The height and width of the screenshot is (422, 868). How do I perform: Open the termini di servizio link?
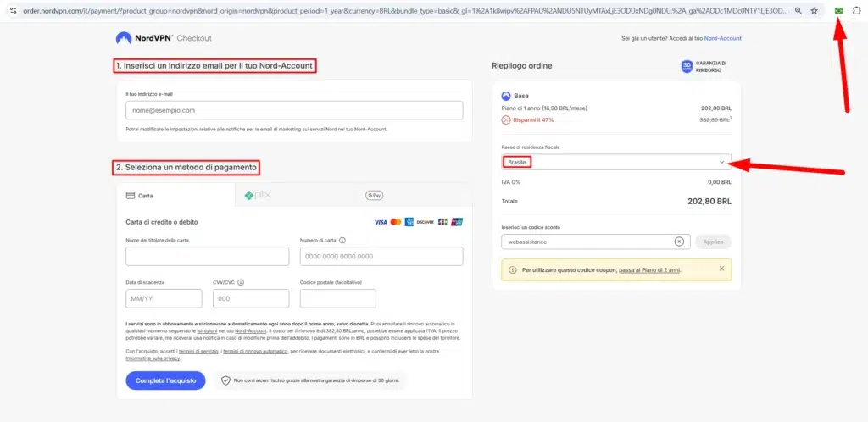[x=198, y=351]
